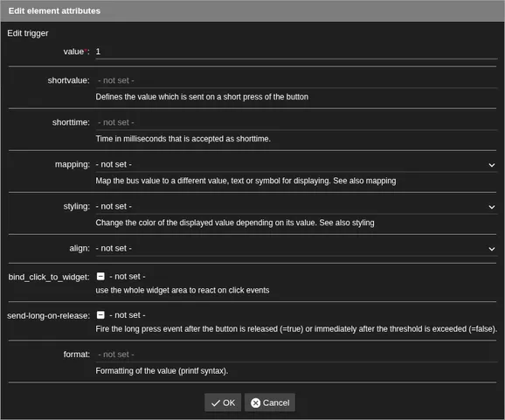505x420 pixels.
Task: Click the mapping dropdown chevron arrow
Action: pyautogui.click(x=492, y=165)
